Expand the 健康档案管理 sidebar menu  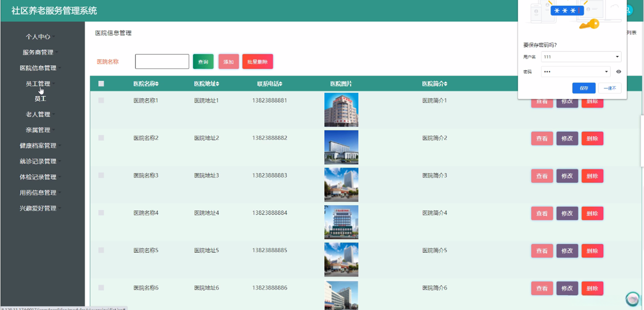coord(40,145)
